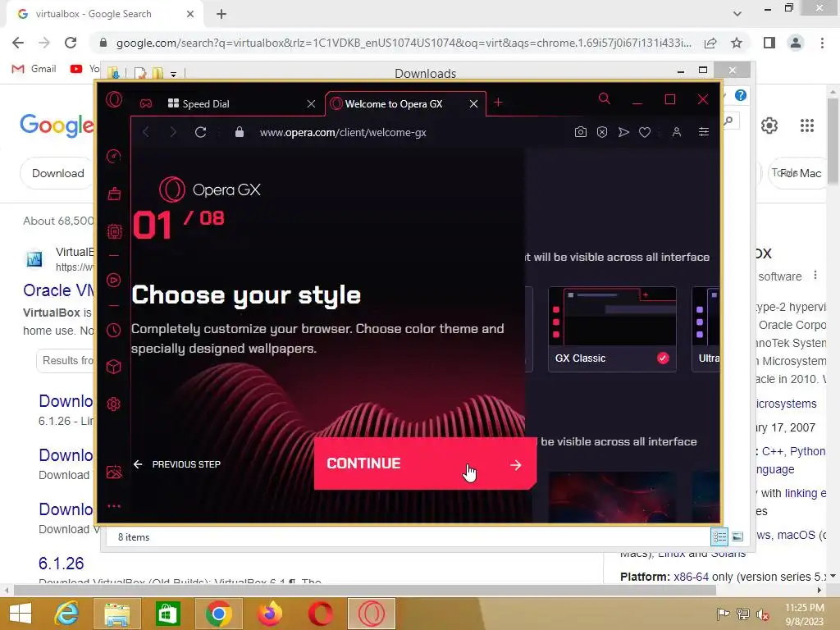Click Download filter chip on Google
This screenshot has height=630, width=840.
coord(58,173)
